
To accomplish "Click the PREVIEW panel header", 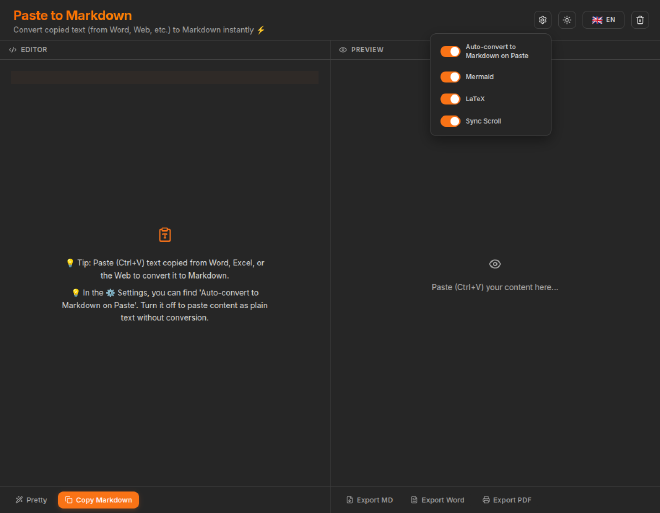I will 362,50.
